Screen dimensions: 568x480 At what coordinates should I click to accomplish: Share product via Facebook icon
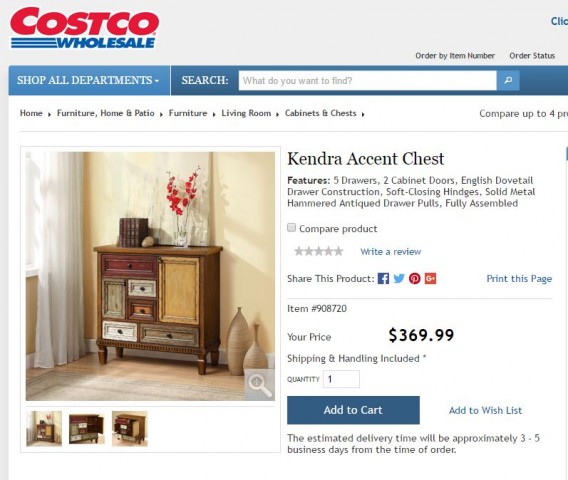coord(383,279)
